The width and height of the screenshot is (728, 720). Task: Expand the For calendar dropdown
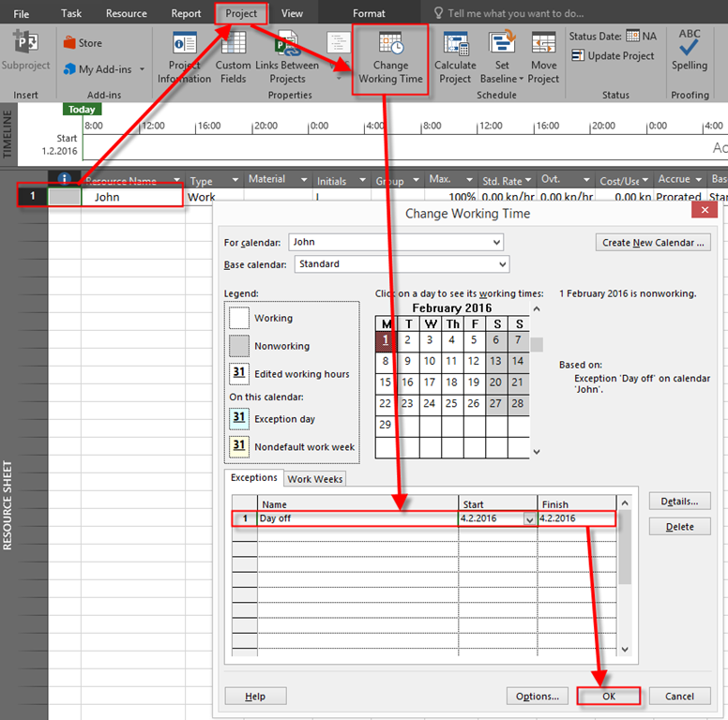pos(496,243)
